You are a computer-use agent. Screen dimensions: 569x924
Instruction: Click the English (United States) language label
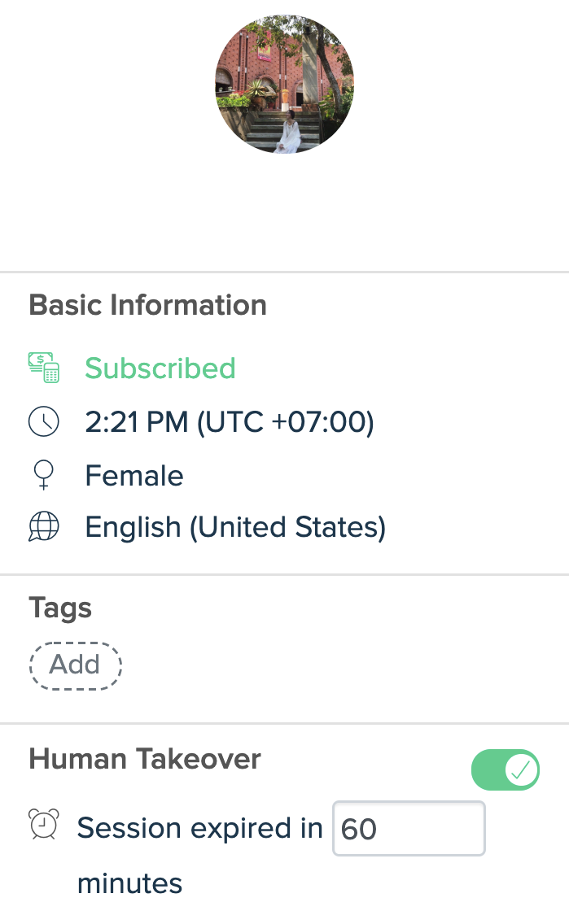(x=235, y=527)
